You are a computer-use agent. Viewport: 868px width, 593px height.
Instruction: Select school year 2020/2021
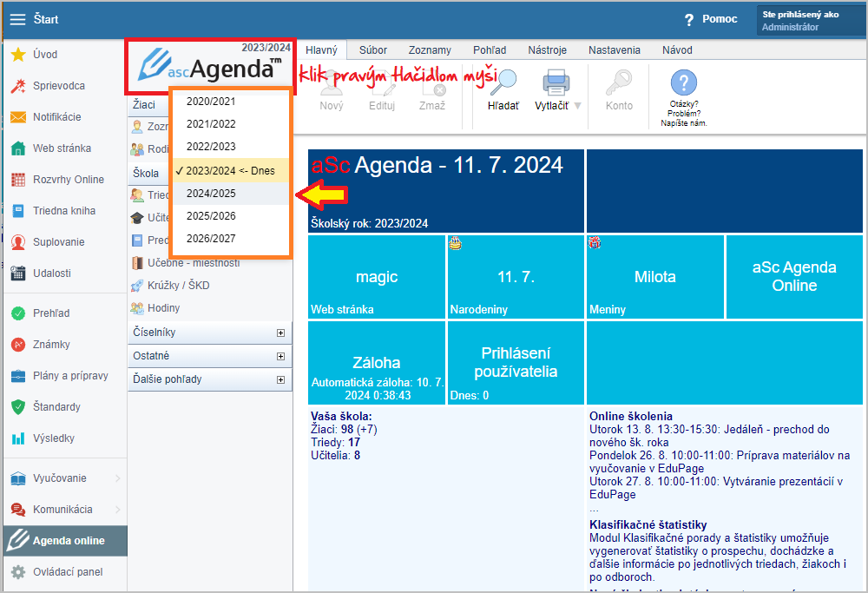click(232, 102)
